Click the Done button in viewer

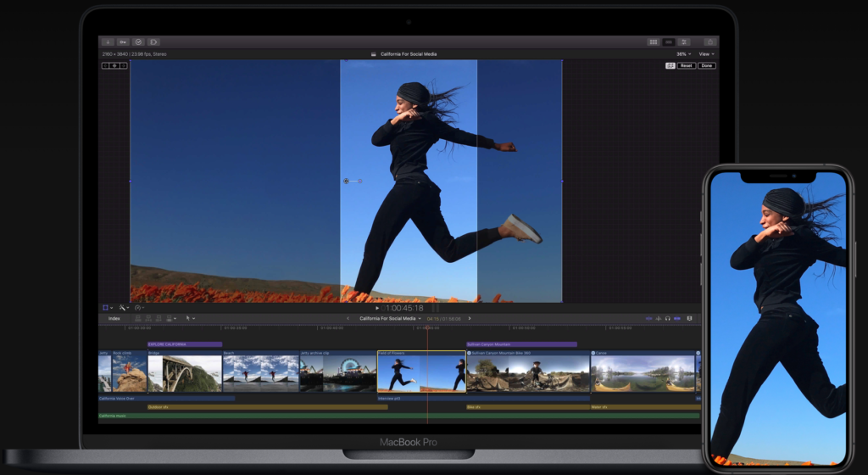click(x=707, y=66)
